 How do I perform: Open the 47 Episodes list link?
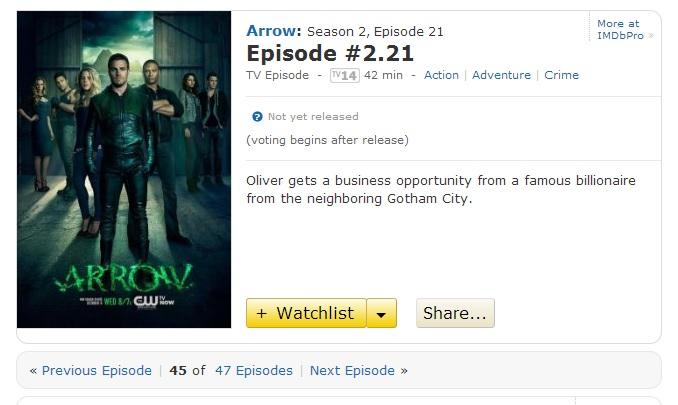click(x=254, y=370)
